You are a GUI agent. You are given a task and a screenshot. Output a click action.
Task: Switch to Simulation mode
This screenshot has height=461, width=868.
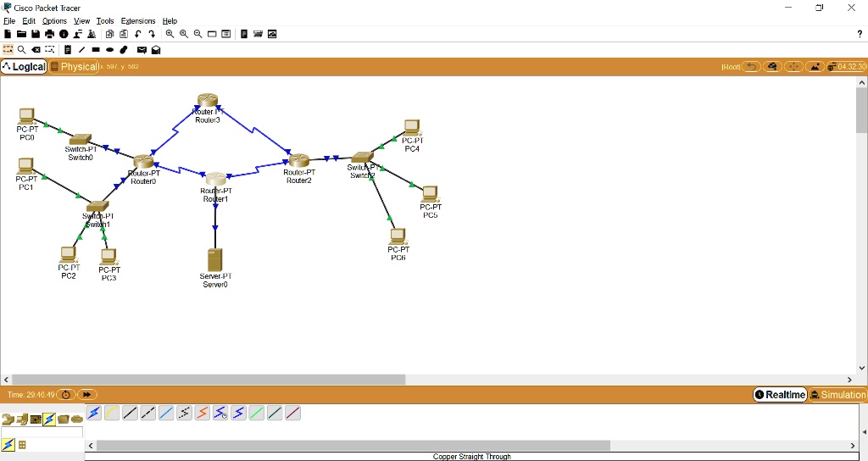point(837,395)
